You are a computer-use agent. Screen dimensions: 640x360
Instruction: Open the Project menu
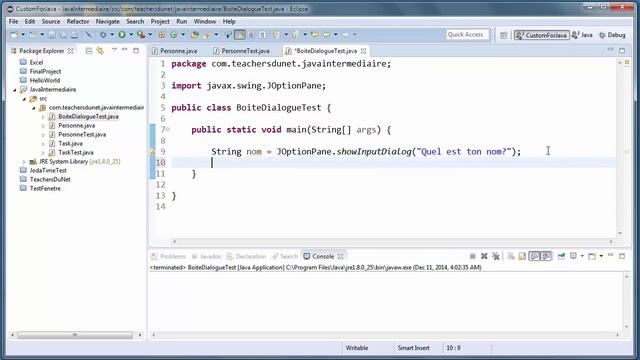tap(160, 21)
